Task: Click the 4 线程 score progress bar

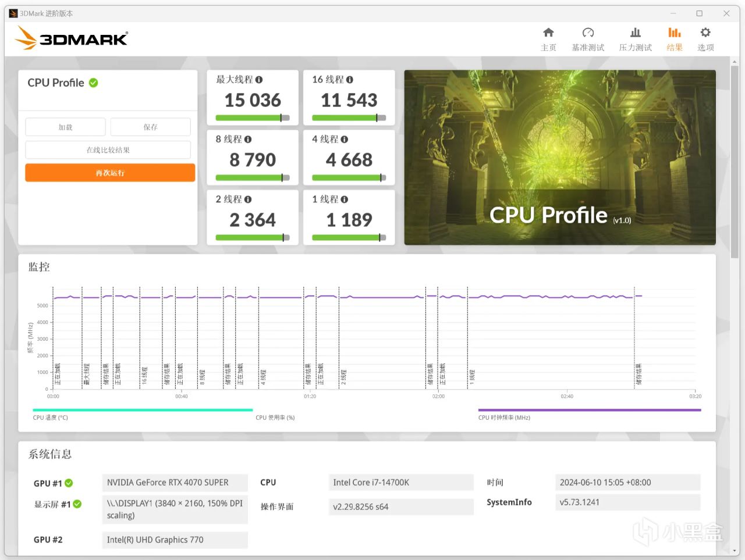Action: [349, 178]
